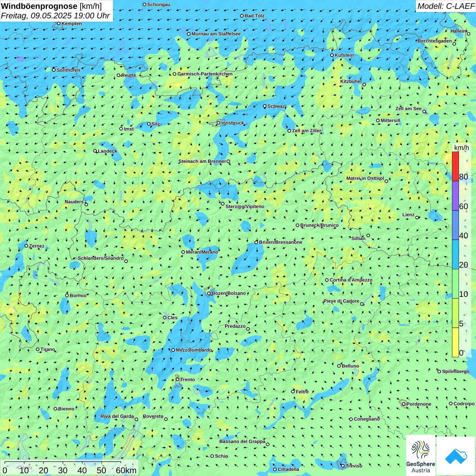Image resolution: width=476 pixels, height=476 pixels.
Task: Select the Matrei in Osttirol label
Action: [x=365, y=178]
